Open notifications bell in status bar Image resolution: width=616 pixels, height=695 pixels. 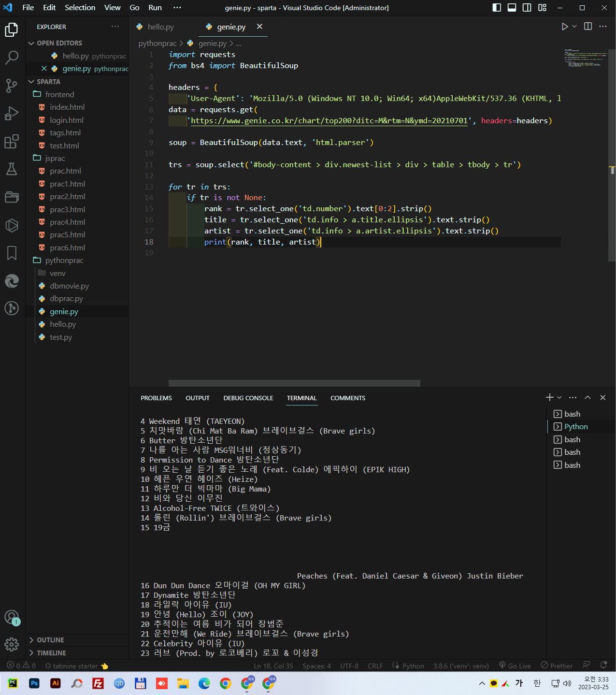click(x=603, y=666)
